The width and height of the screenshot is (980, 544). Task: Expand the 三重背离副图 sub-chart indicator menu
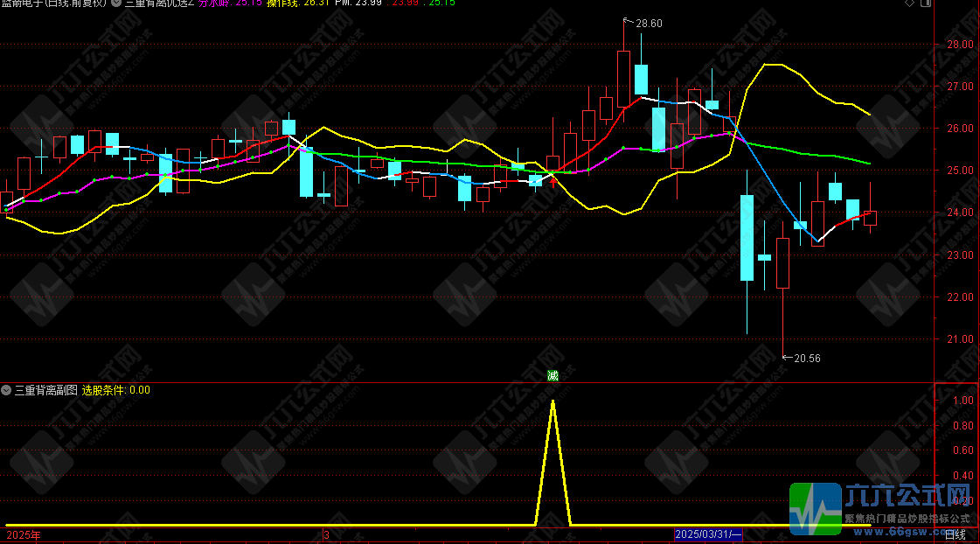[7, 390]
